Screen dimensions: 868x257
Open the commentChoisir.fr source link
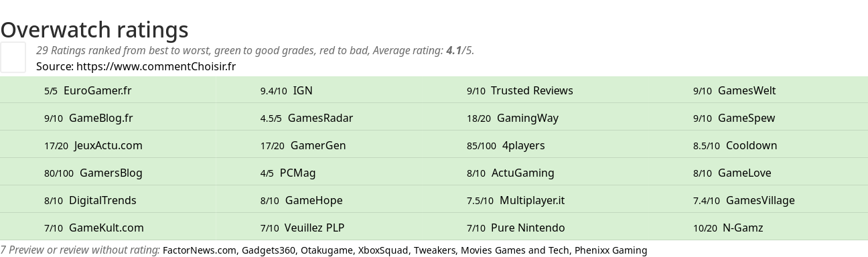(156, 66)
